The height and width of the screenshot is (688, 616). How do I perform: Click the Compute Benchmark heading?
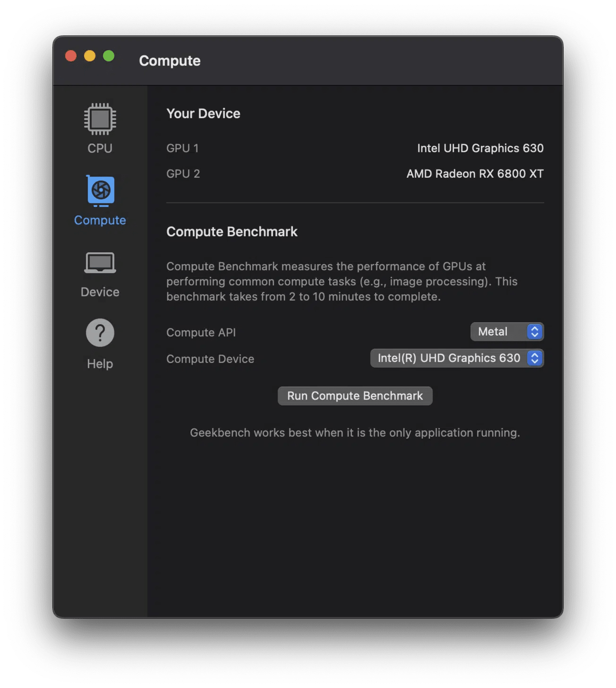click(x=232, y=232)
